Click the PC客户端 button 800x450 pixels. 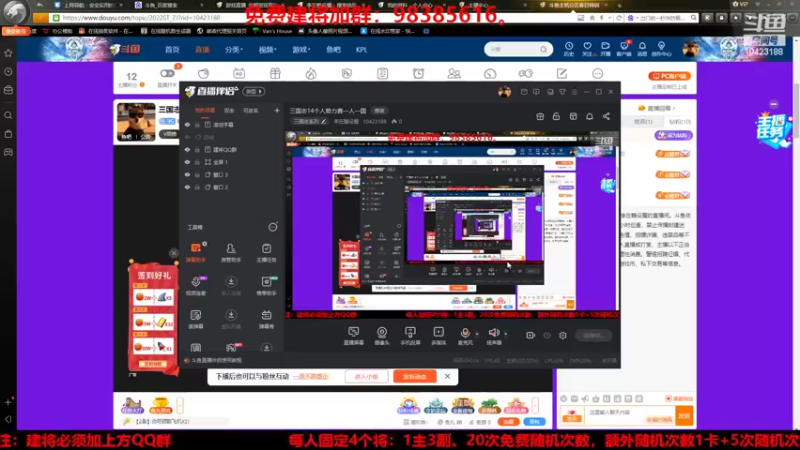[x=669, y=76]
